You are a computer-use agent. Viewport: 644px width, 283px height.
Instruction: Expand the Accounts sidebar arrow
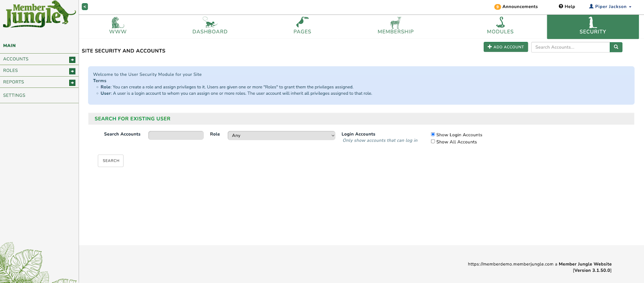(x=72, y=60)
